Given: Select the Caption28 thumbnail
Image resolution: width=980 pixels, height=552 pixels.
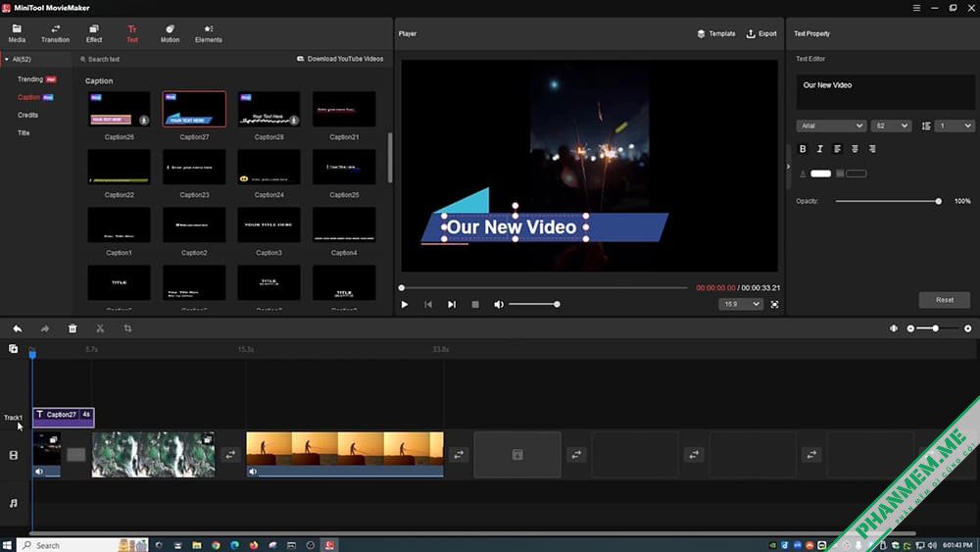Looking at the screenshot, I should pyautogui.click(x=269, y=109).
